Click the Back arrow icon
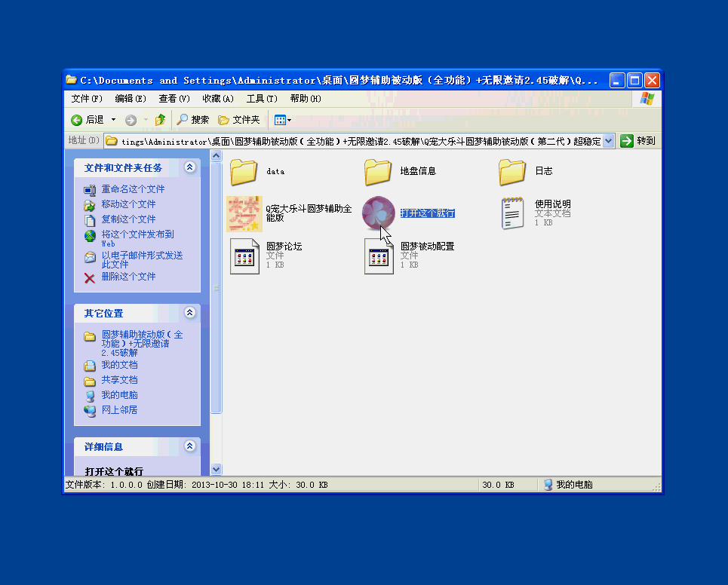The image size is (728, 585). [77, 120]
